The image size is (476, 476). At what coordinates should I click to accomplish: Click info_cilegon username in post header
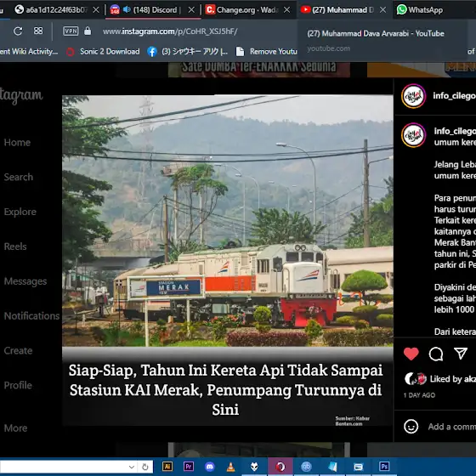[x=454, y=95]
